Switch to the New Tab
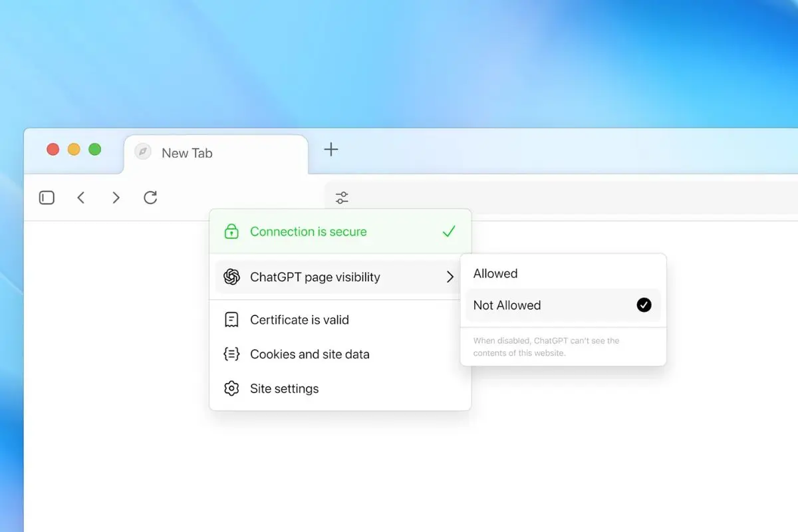 click(x=186, y=153)
